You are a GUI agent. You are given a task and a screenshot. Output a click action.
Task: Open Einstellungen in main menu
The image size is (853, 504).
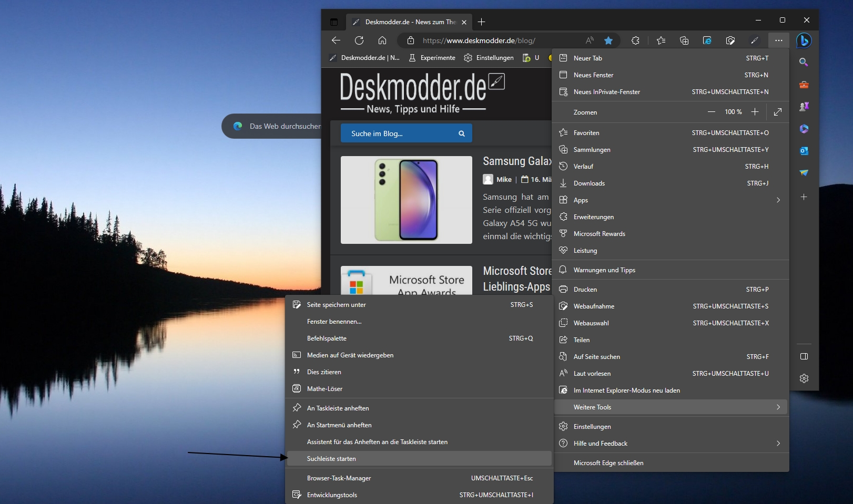(x=671, y=427)
